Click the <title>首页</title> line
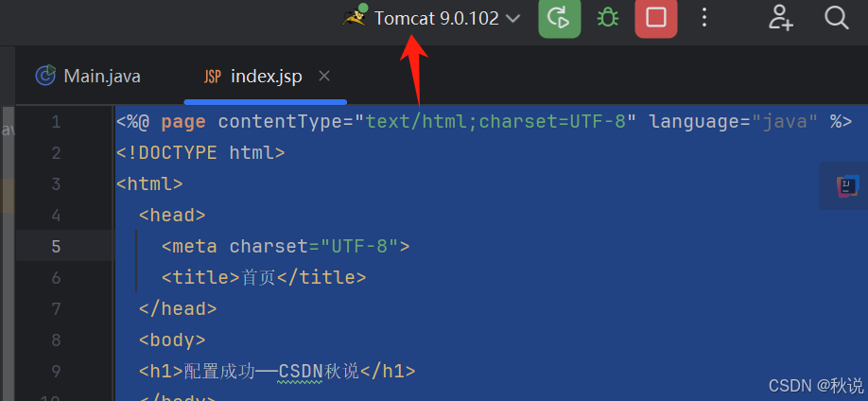 (x=264, y=277)
